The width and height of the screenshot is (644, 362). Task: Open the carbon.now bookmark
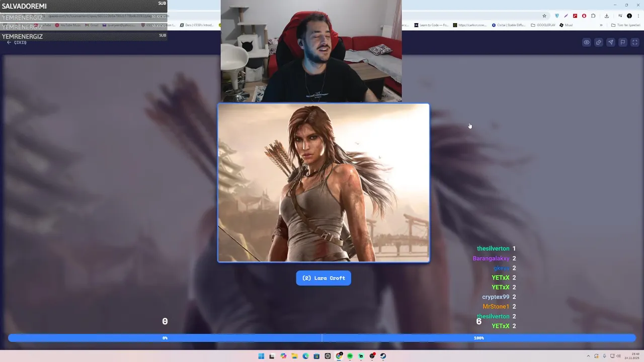click(x=470, y=25)
